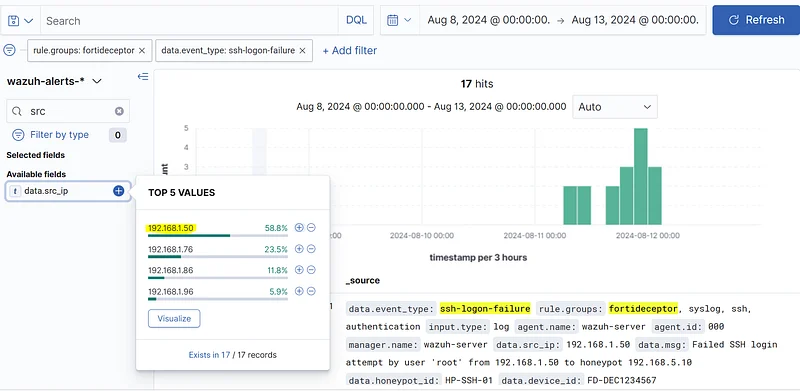800x391 pixels.
Task: Click the src field name search box
Action: coord(68,111)
